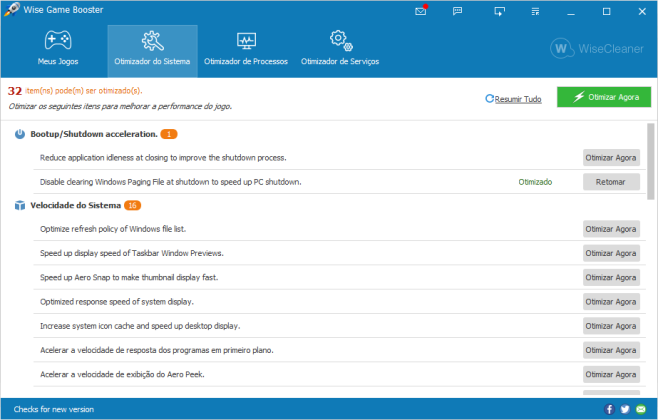The image size is (658, 420).
Task: Click 'Acelerar a velocidade de exibição do Aero Peek' text
Action: point(122,374)
